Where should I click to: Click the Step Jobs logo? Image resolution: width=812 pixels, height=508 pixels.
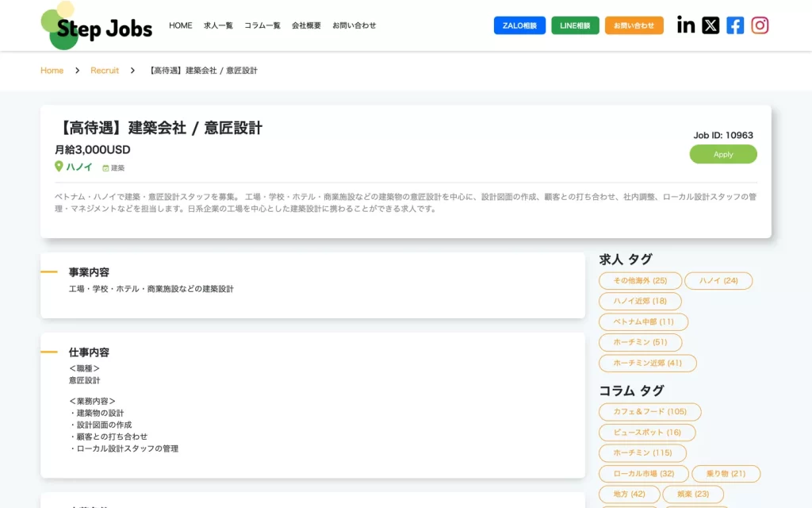97,26
